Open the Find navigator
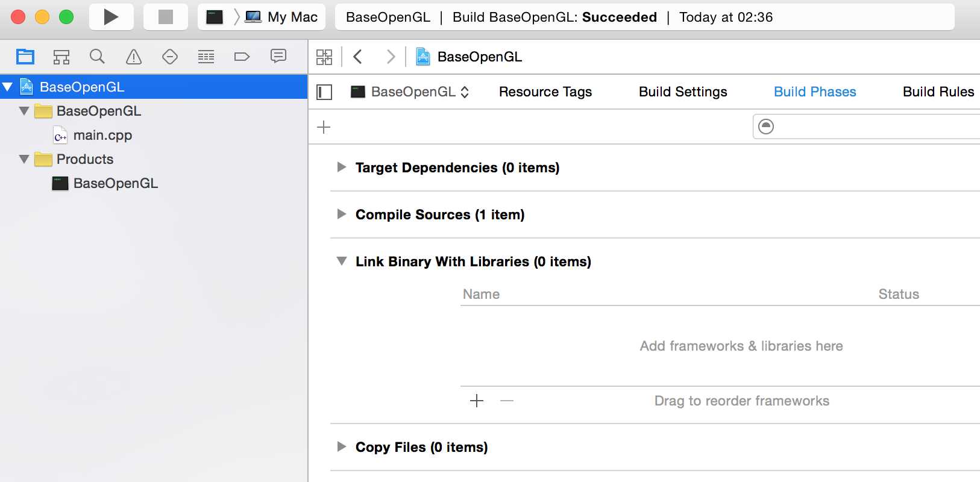The height and width of the screenshot is (482, 980). click(97, 57)
